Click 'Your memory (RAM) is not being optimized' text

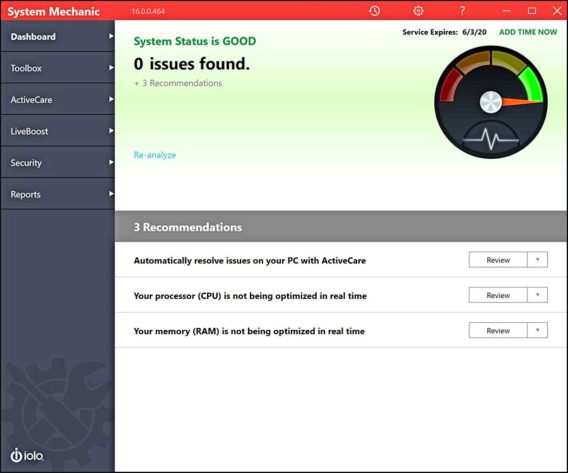pyautogui.click(x=249, y=331)
